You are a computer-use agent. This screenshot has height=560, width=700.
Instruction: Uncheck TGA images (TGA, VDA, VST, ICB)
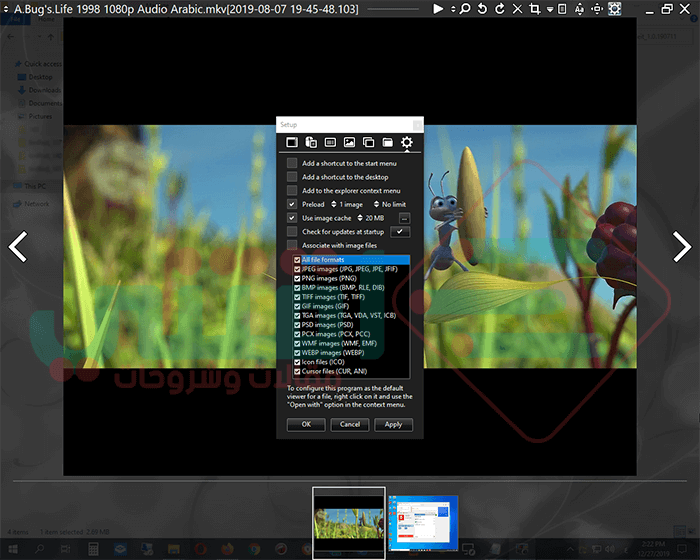point(297,316)
